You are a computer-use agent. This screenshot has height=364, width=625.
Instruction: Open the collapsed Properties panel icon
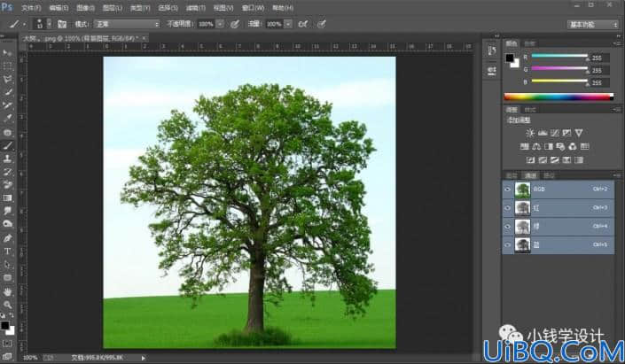[x=491, y=71]
